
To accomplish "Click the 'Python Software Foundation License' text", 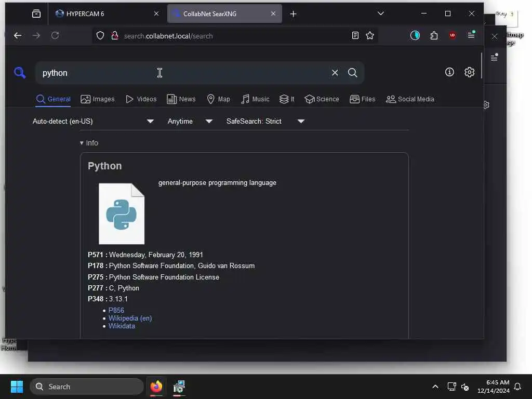I will pos(164,277).
